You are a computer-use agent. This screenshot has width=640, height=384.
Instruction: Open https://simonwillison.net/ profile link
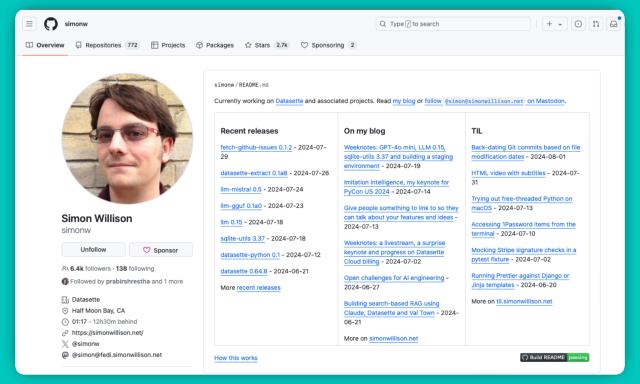pyautogui.click(x=108, y=333)
